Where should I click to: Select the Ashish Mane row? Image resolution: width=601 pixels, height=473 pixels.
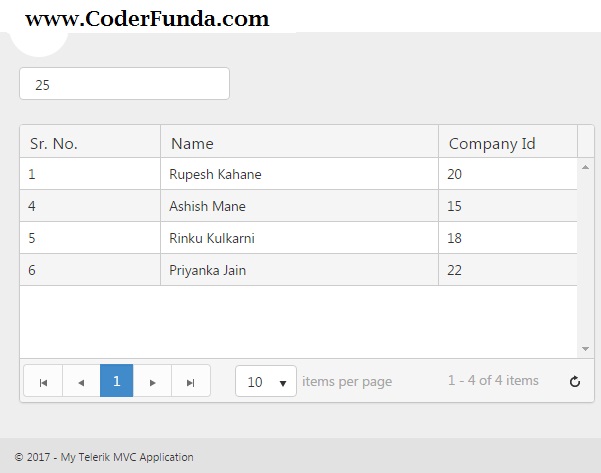point(207,206)
